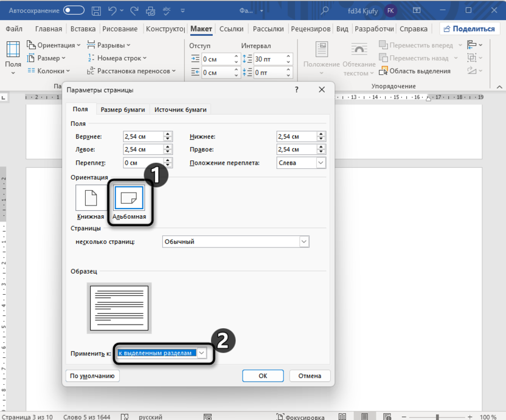Open Область выделения selection pane
The height and width of the screenshot is (420, 506).
point(414,71)
